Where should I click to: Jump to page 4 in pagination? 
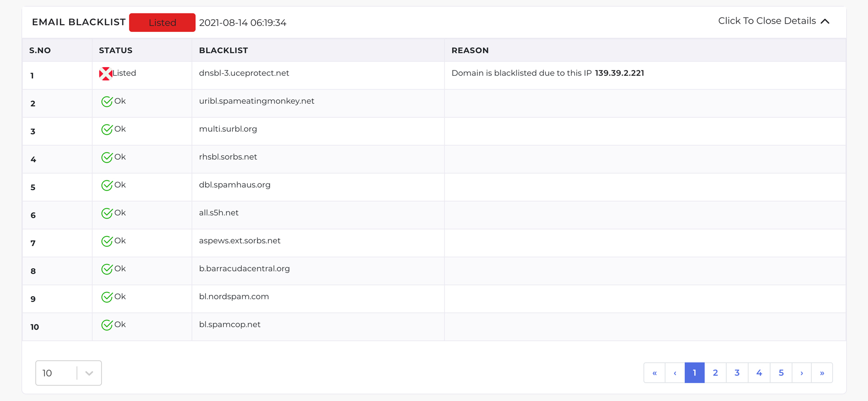click(x=759, y=373)
